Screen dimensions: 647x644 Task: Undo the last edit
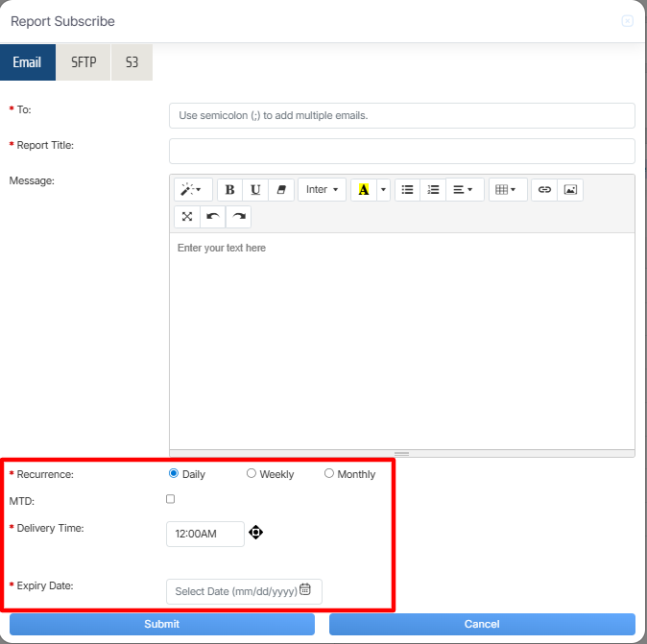tap(212, 217)
